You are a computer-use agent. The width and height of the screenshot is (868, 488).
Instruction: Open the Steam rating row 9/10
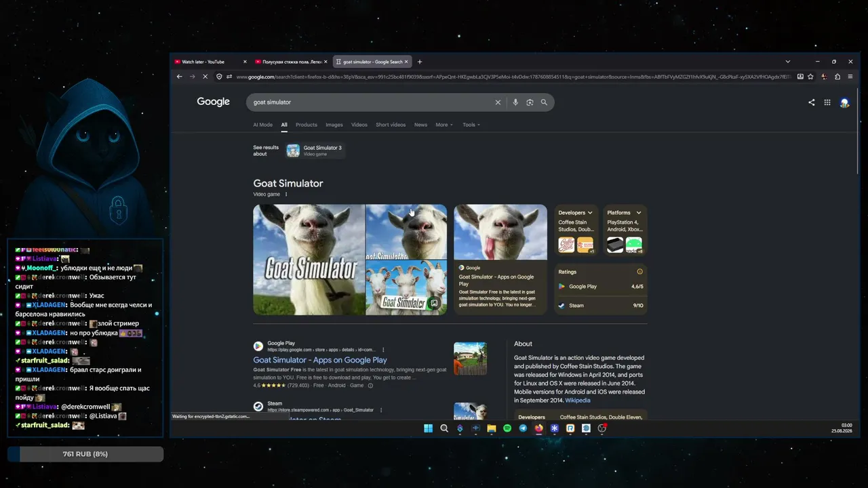(601, 306)
